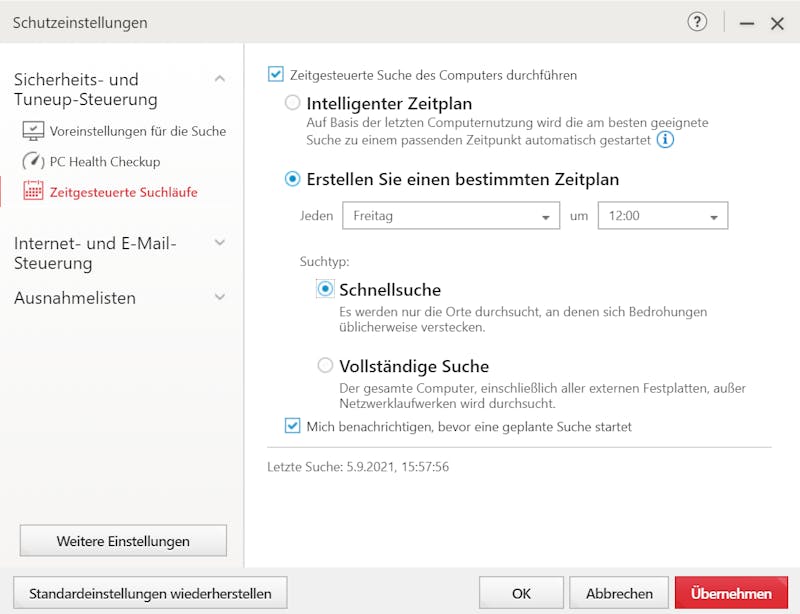Select the 'Intelligenter Zeitplan' radio button
The width and height of the screenshot is (800, 614).
[292, 103]
